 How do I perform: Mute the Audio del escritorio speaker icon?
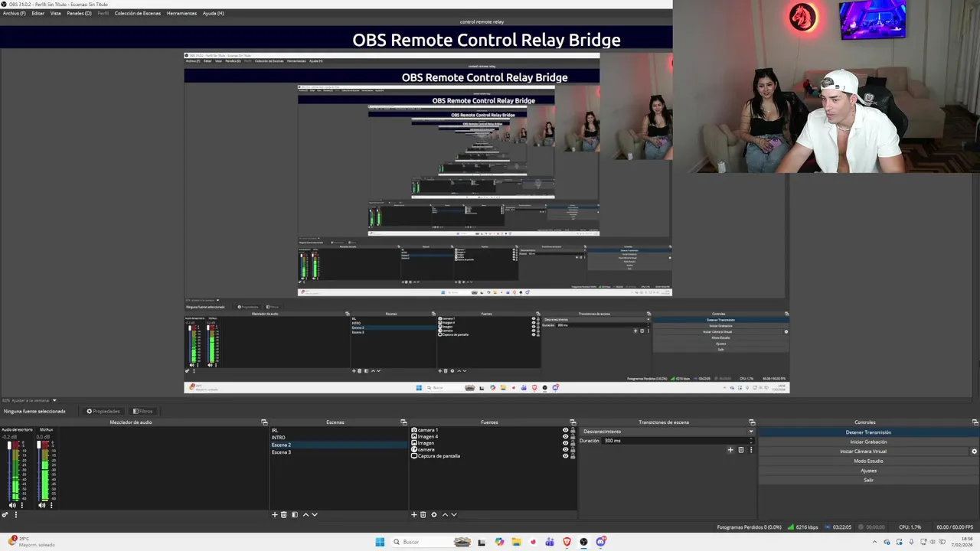click(12, 505)
